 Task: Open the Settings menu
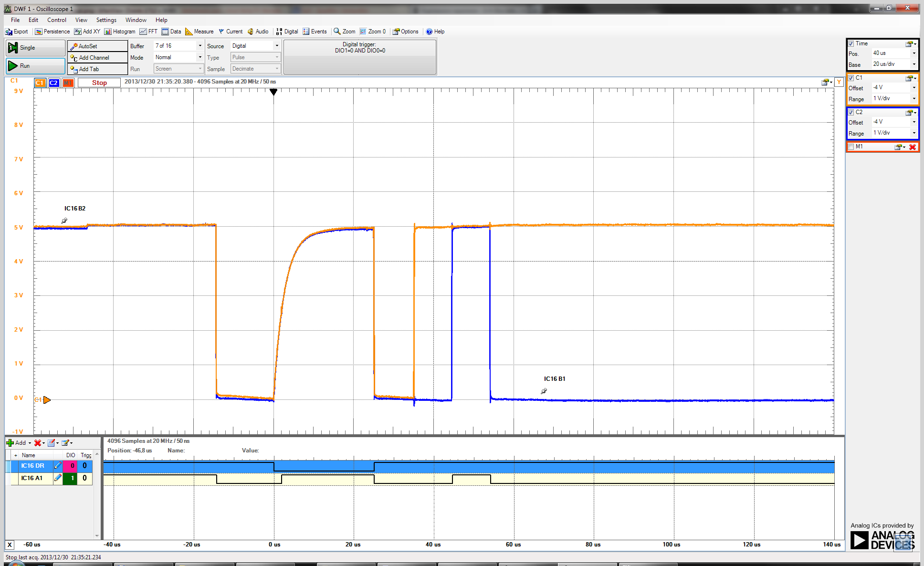point(106,20)
